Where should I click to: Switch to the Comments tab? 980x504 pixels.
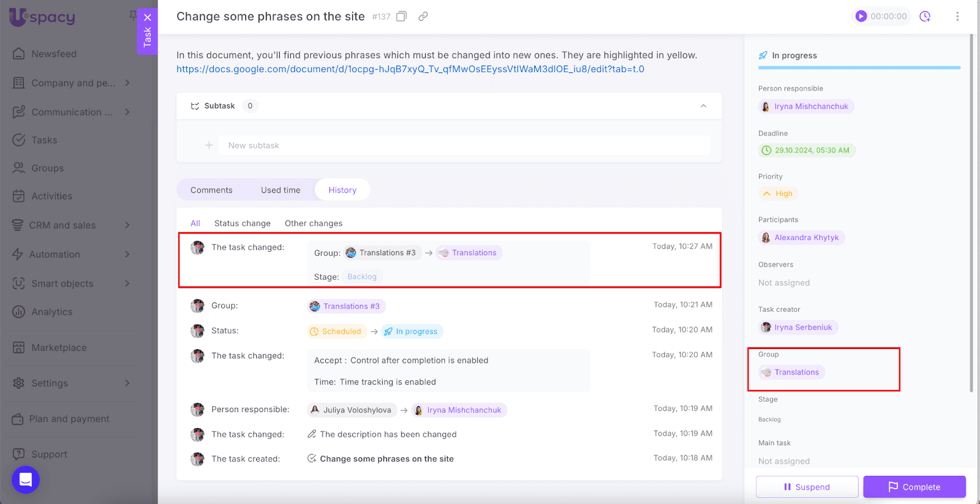pyautogui.click(x=211, y=190)
